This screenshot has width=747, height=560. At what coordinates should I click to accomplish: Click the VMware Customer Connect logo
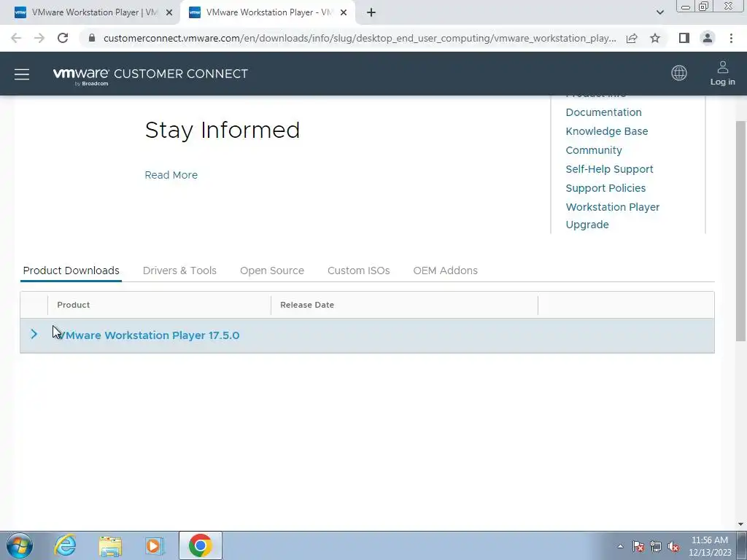click(150, 75)
